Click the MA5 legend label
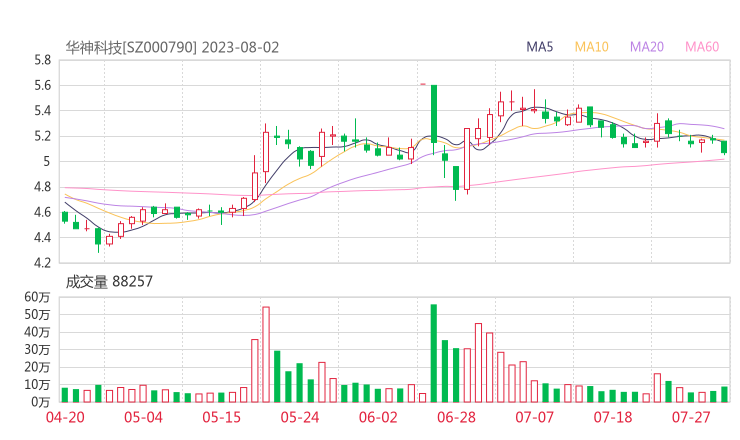Viewport: 740px width, 440px height. point(539,47)
